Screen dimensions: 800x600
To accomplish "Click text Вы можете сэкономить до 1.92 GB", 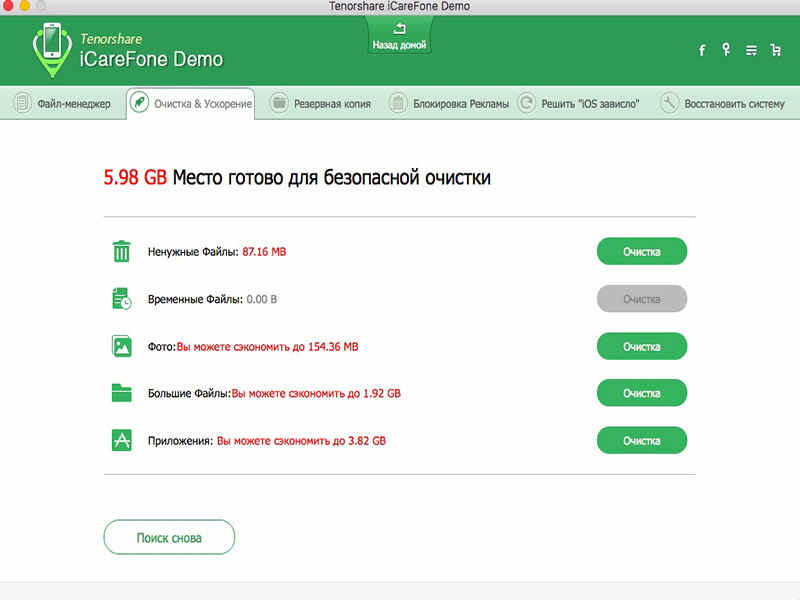I will pos(316,393).
